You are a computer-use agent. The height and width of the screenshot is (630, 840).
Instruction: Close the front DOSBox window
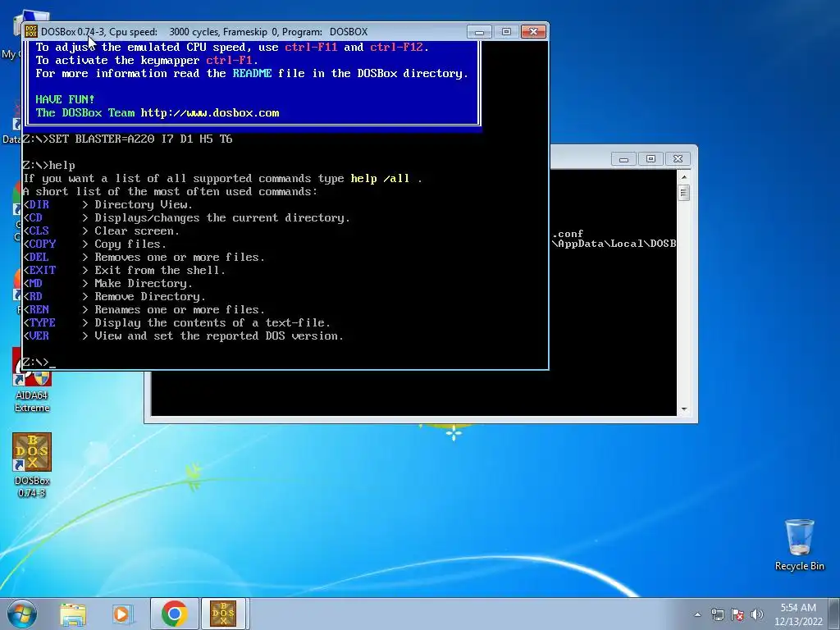[533, 32]
